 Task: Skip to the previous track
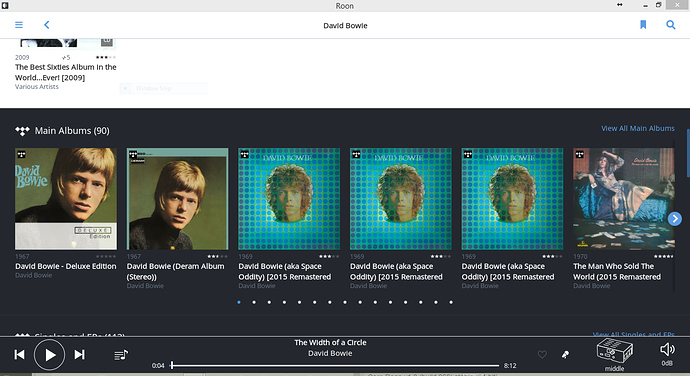[x=19, y=354]
